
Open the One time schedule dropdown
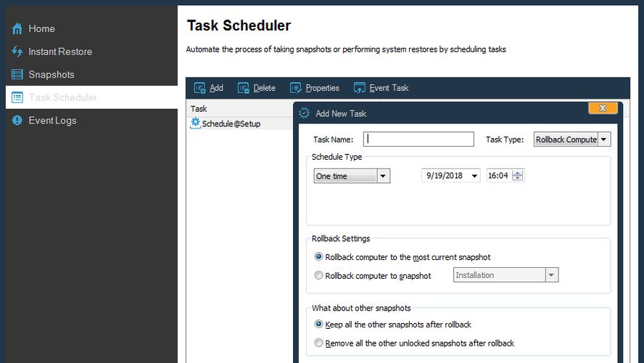[384, 176]
